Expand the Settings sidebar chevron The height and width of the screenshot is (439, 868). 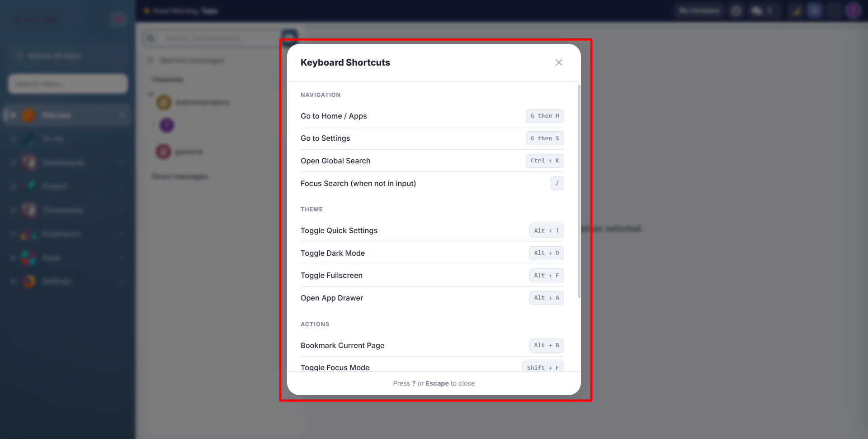pyautogui.click(x=123, y=281)
